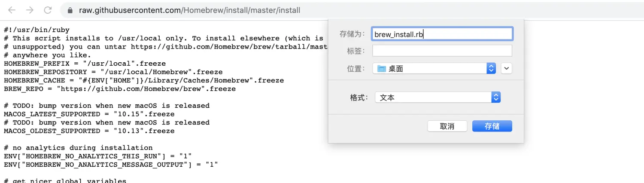This screenshot has height=183, width=644.
Task: Open the 格式 format dropdown showing 文本
Action: point(437,98)
